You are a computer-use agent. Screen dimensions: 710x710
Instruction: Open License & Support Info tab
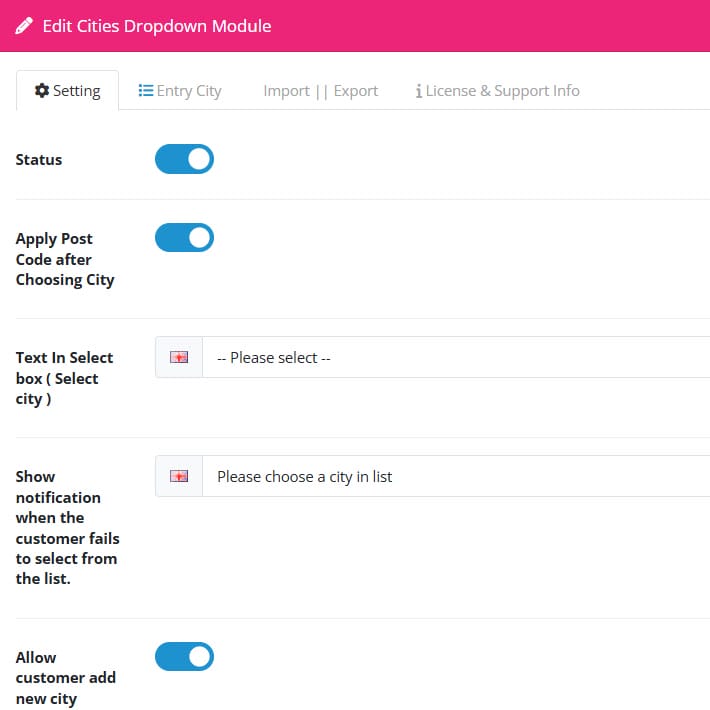498,91
